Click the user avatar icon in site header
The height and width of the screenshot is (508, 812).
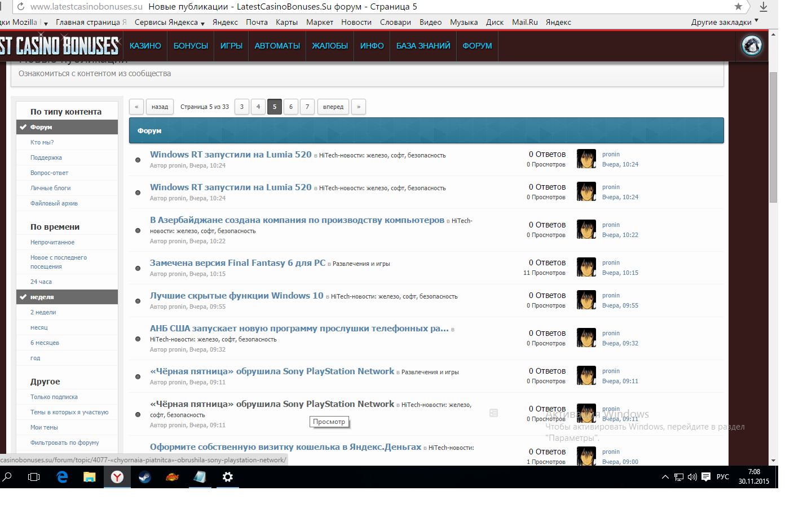pyautogui.click(x=752, y=46)
